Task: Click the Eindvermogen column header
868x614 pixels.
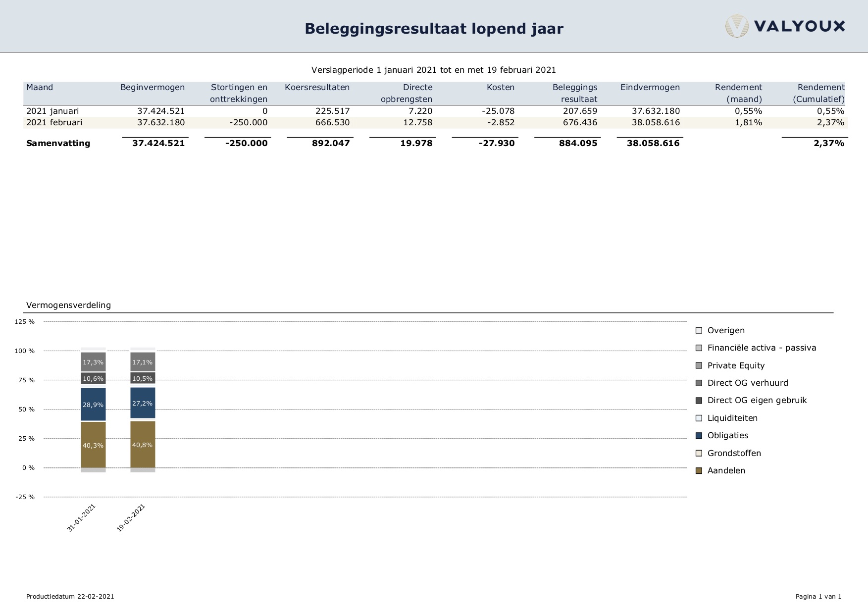Action: pos(650,87)
